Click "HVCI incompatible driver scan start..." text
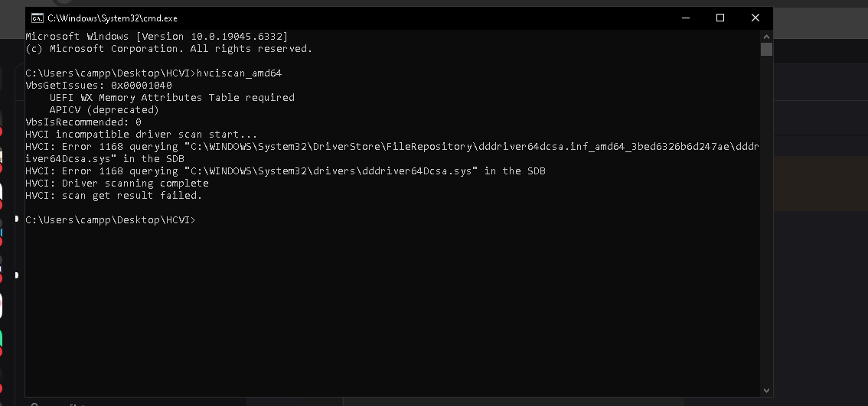 [142, 135]
